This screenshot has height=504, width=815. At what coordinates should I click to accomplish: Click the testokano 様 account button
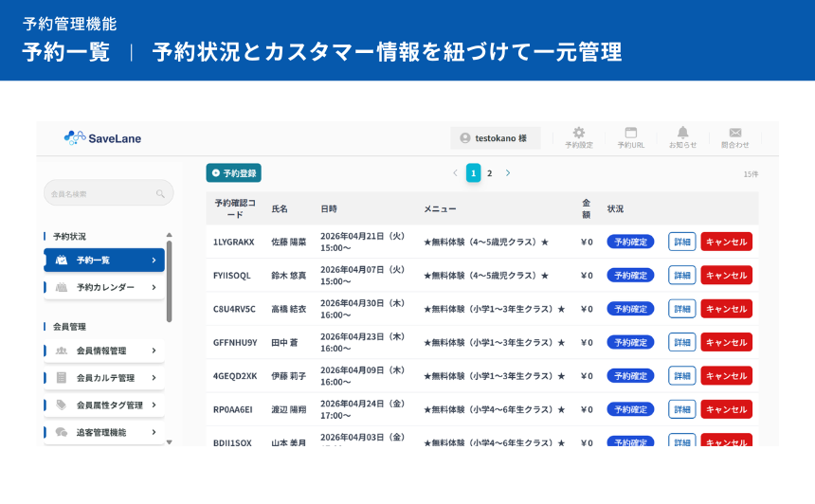click(x=496, y=138)
